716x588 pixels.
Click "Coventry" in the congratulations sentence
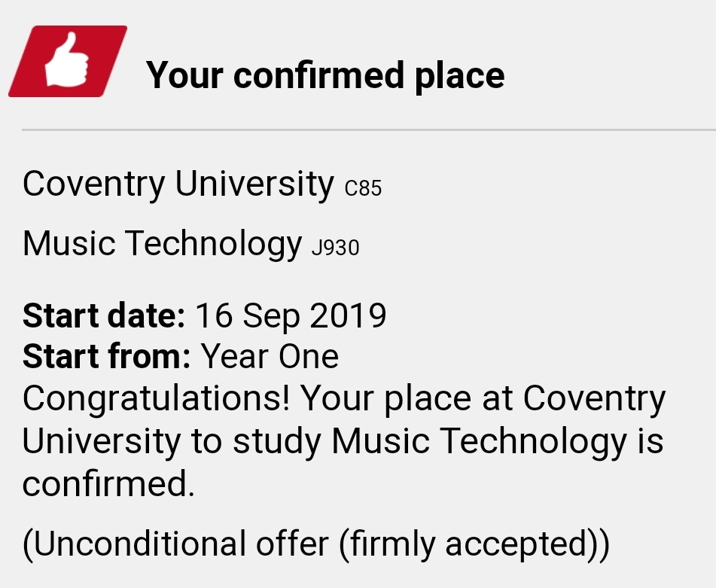(x=594, y=399)
